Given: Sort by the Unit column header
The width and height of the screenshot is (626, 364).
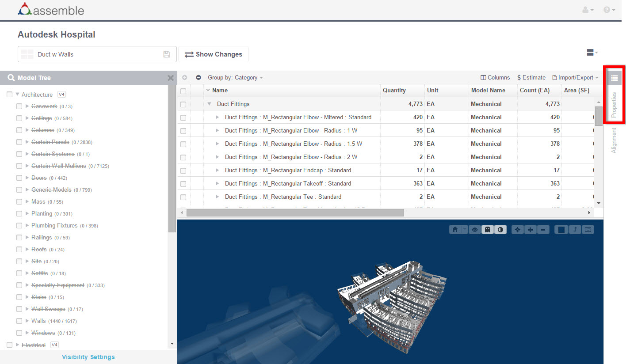Looking at the screenshot, I should click(x=432, y=91).
